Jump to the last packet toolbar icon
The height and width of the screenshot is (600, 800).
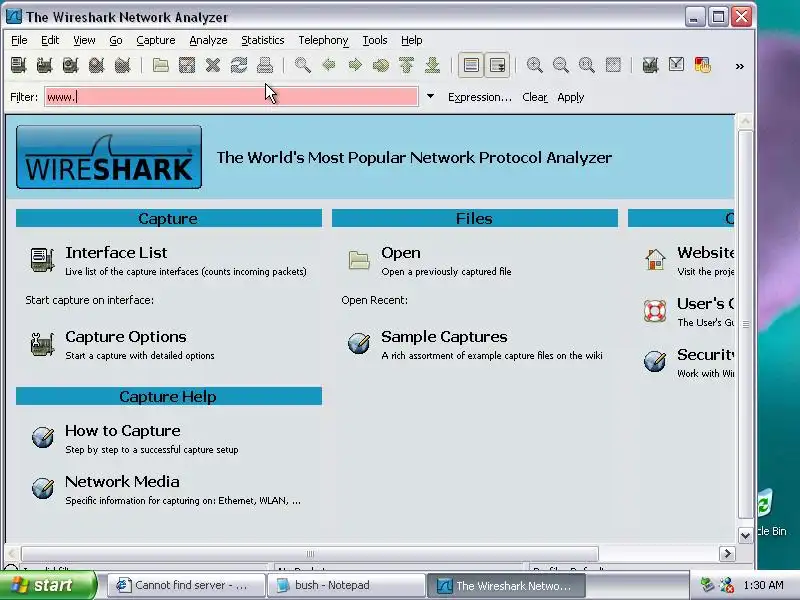[433, 65]
